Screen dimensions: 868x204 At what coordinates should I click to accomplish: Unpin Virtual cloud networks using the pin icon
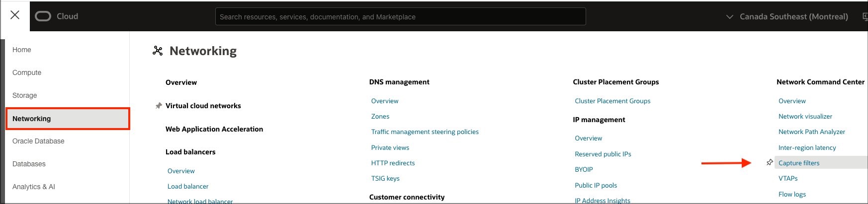159,106
